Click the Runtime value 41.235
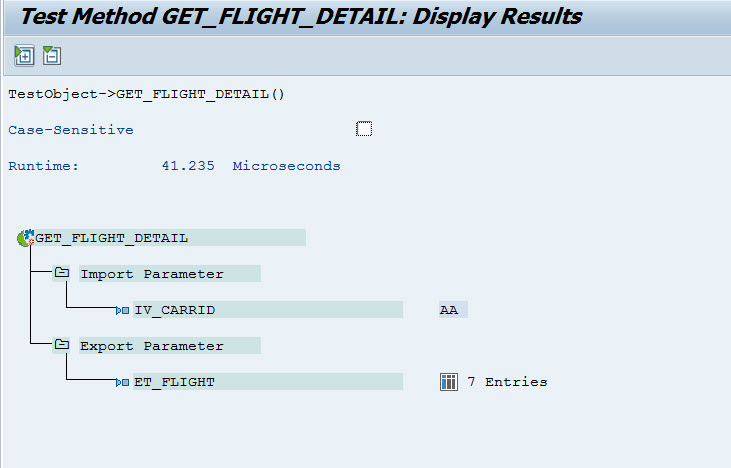This screenshot has height=468, width=731. 188,166
